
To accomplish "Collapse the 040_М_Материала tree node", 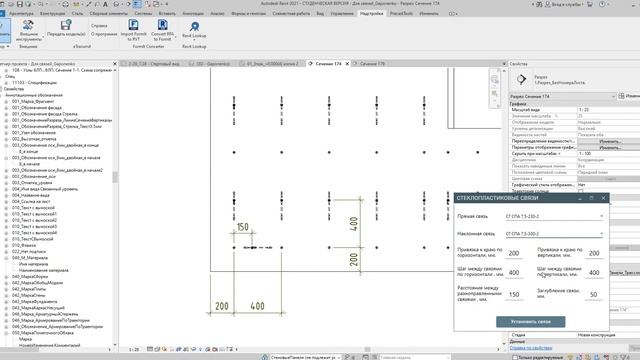I will point(6,258).
